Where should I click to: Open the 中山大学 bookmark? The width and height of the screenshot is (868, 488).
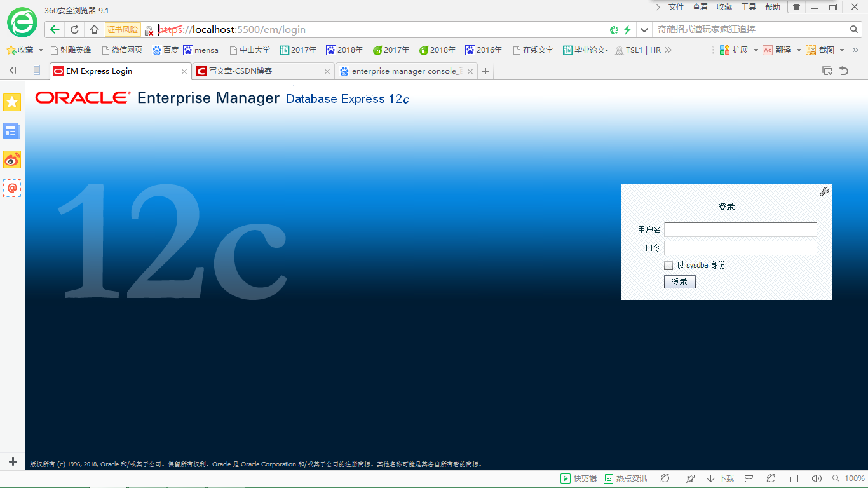pyautogui.click(x=250, y=50)
